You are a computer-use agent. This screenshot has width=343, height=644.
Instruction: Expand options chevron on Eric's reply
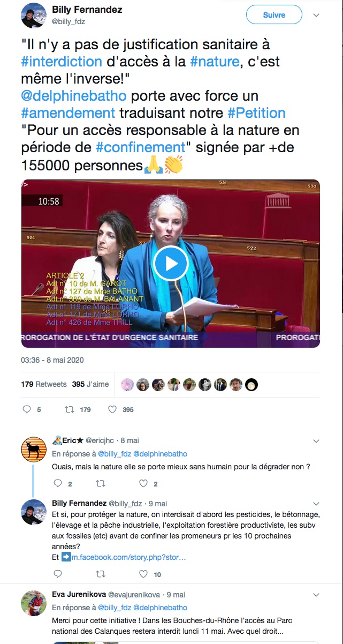point(316,441)
